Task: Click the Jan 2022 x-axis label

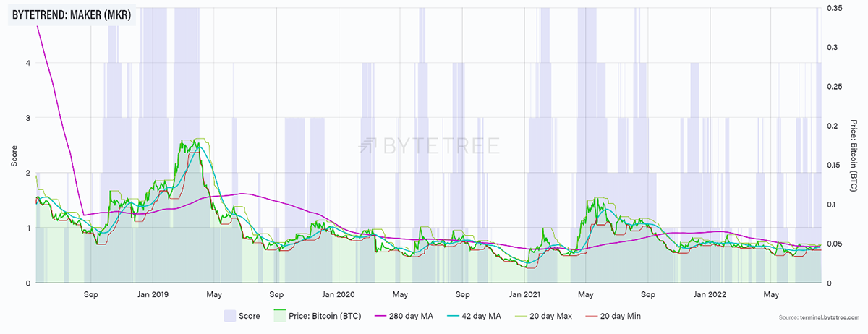Action: (710, 294)
